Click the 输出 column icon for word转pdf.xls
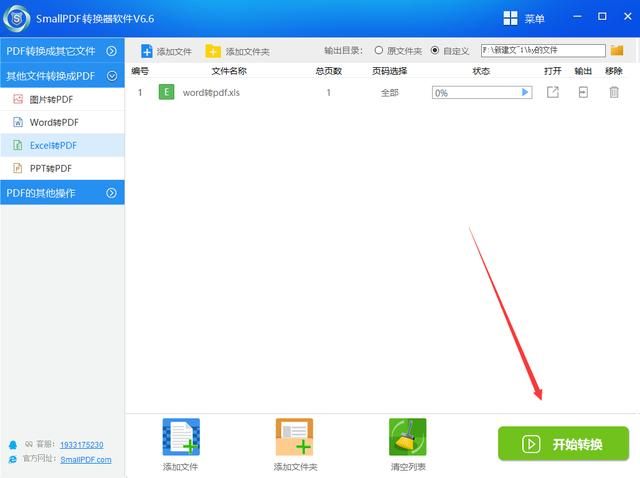This screenshot has height=478, width=640. point(583,92)
